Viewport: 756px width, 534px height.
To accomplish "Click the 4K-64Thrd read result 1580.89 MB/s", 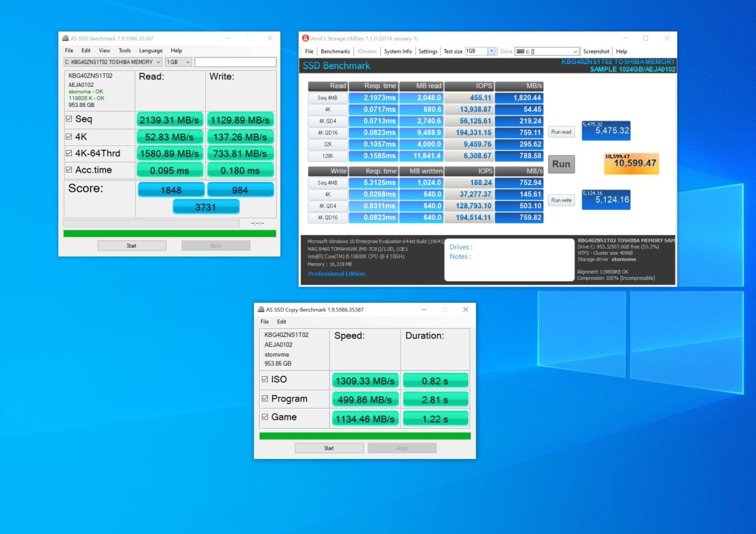I will coord(170,153).
